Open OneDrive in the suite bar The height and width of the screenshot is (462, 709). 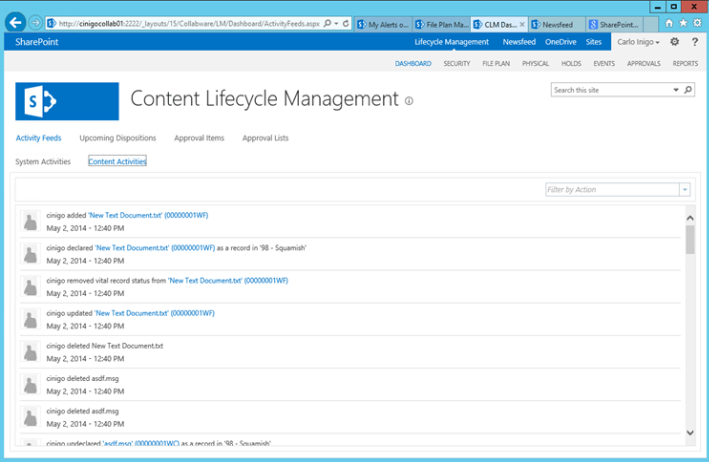point(560,42)
